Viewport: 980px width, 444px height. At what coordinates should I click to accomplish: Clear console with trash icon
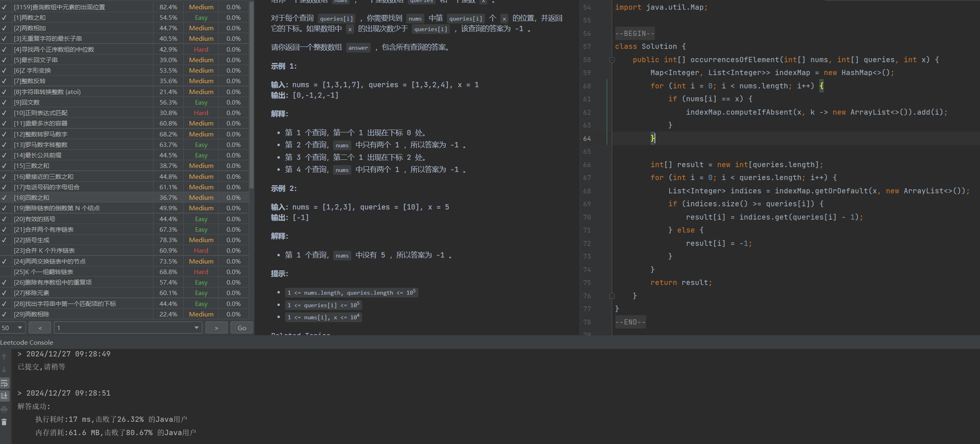pos(4,422)
